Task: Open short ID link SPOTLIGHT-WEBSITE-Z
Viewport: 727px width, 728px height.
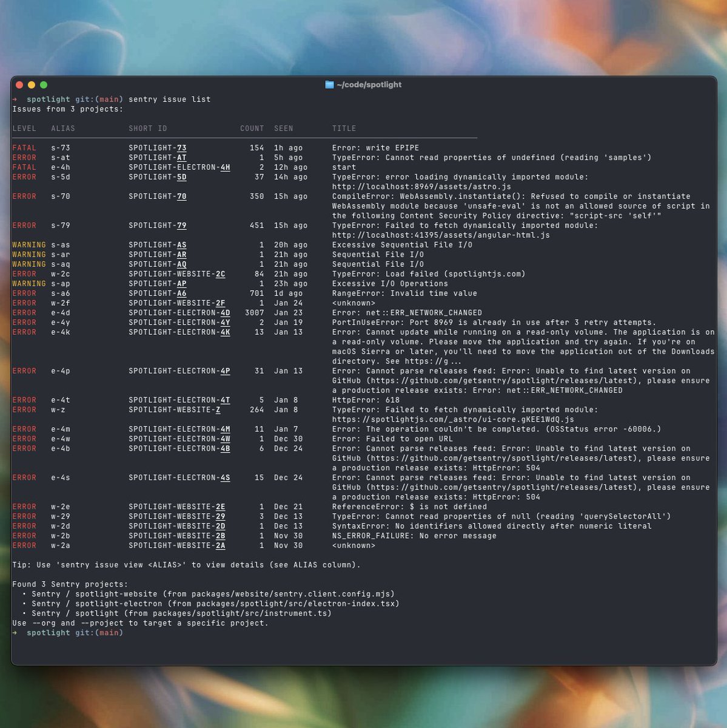Action: 175,410
